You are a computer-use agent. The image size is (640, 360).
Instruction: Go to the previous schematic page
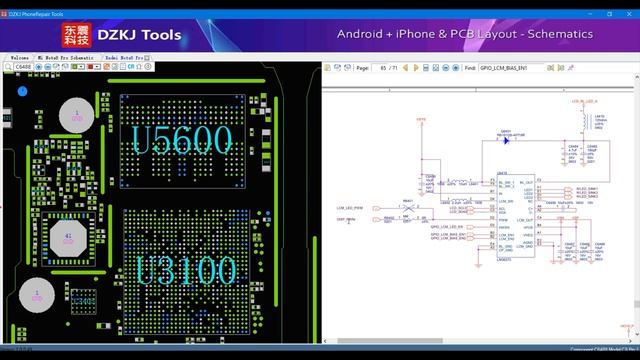pos(405,68)
